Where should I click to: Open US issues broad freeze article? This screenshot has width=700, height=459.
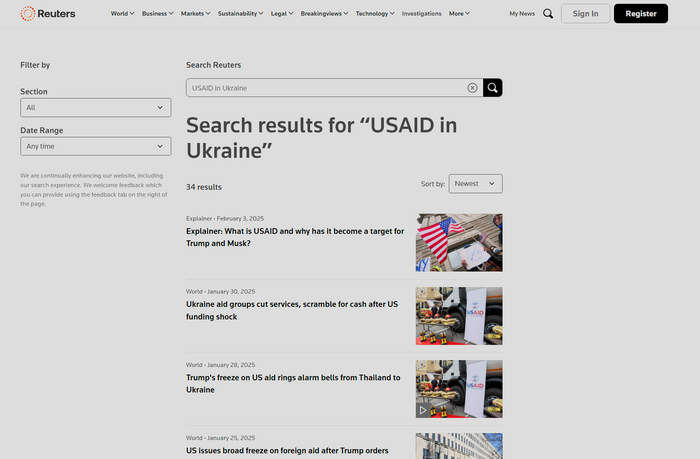click(x=287, y=451)
